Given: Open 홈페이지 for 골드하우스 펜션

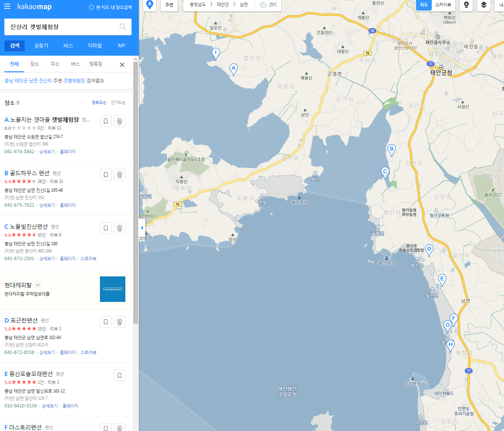Looking at the screenshot, I should (x=68, y=205).
